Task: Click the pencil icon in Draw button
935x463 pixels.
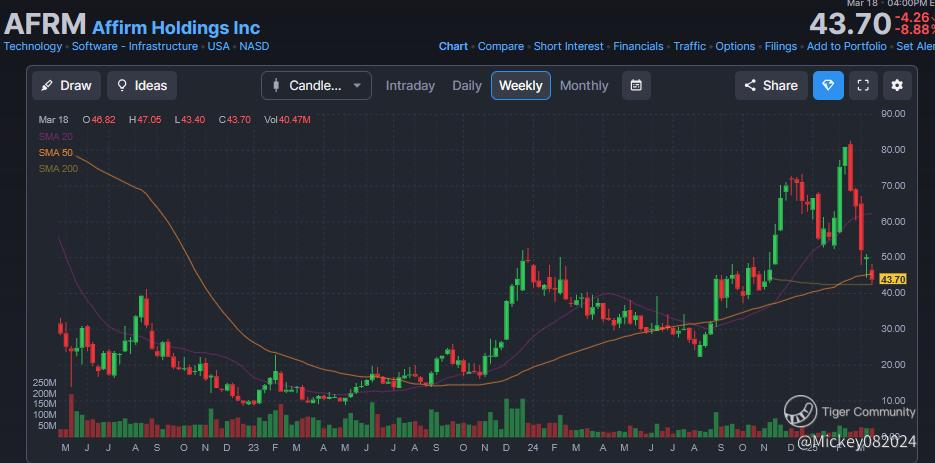Action: click(x=47, y=85)
